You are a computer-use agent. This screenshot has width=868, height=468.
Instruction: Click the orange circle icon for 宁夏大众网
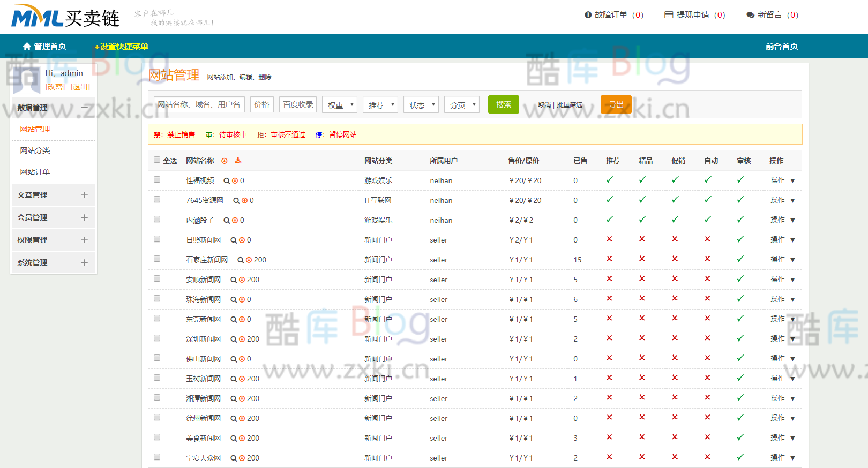click(242, 458)
